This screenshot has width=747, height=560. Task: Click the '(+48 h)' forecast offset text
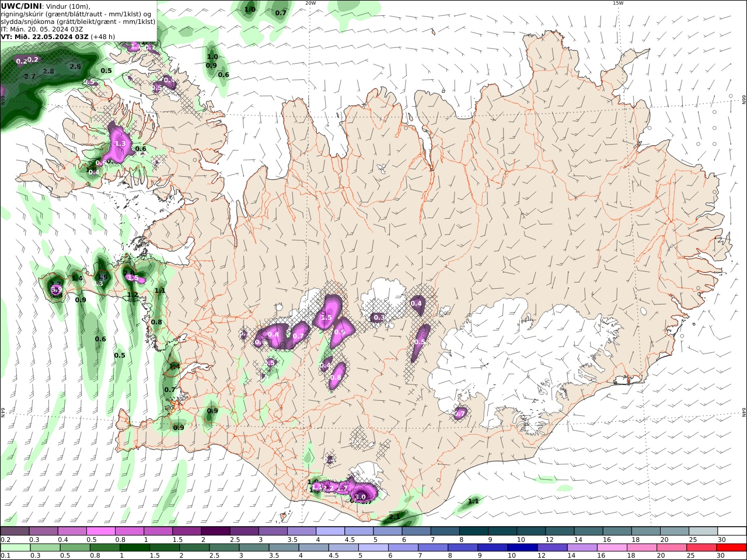click(x=103, y=36)
